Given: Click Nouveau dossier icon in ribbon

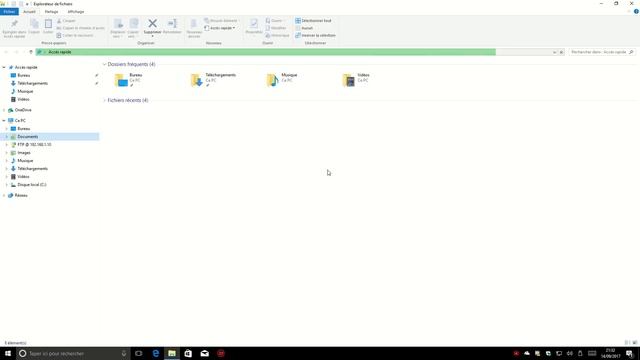Looking at the screenshot, I should point(194,24).
